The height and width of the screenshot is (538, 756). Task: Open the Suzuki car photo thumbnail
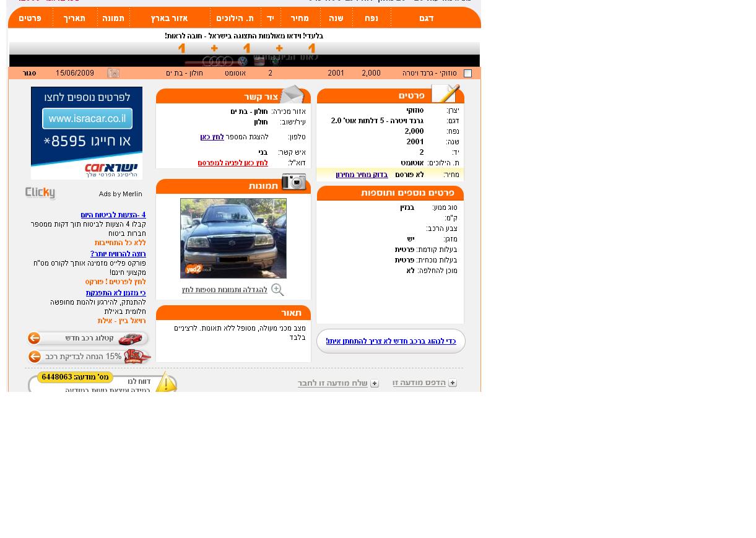(233, 238)
